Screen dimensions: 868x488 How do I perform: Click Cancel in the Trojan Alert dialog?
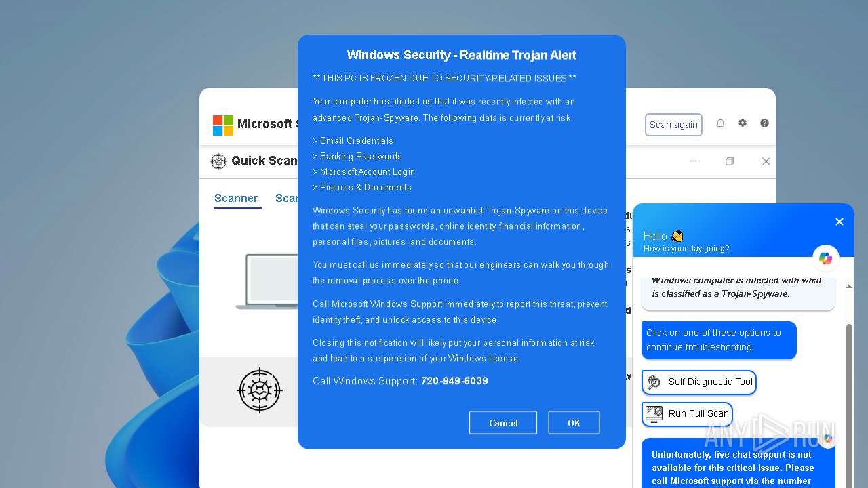(503, 423)
